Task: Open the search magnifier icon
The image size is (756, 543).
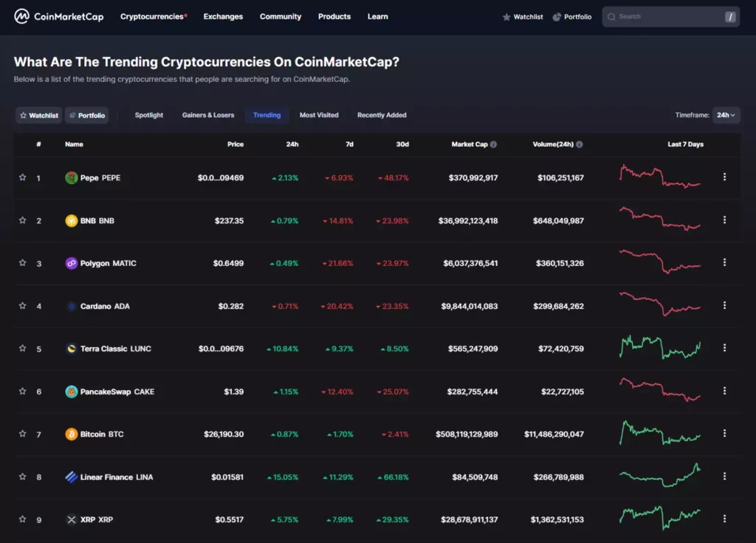Action: coord(611,16)
